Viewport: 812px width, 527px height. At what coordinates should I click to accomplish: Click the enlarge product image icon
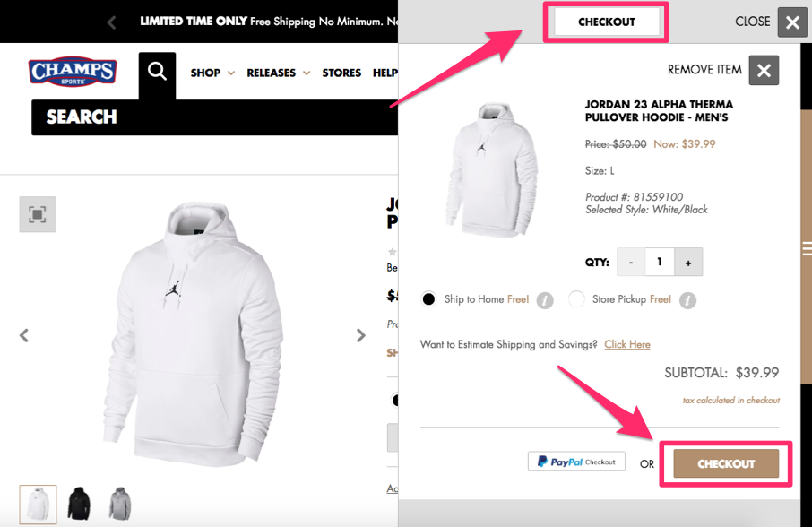(x=37, y=214)
